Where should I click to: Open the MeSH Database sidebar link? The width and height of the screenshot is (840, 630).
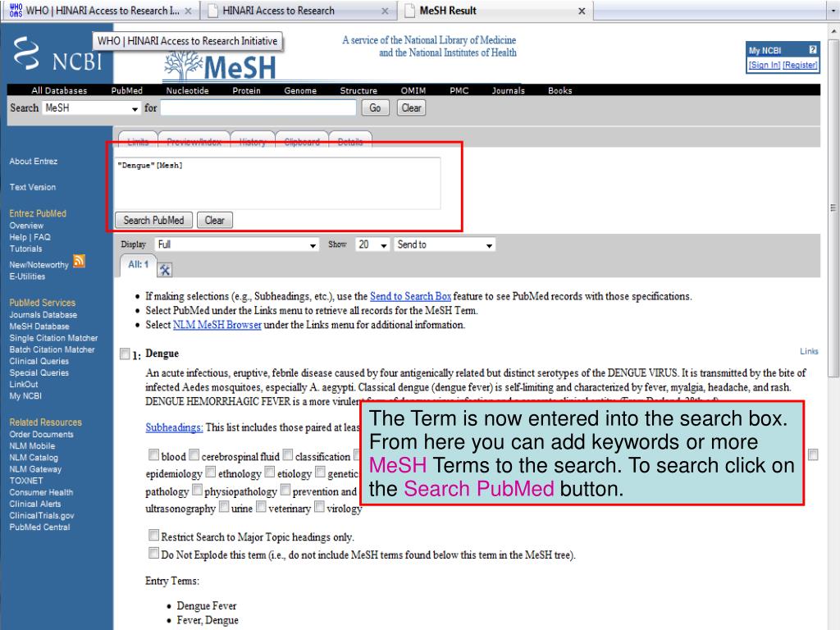pos(39,326)
